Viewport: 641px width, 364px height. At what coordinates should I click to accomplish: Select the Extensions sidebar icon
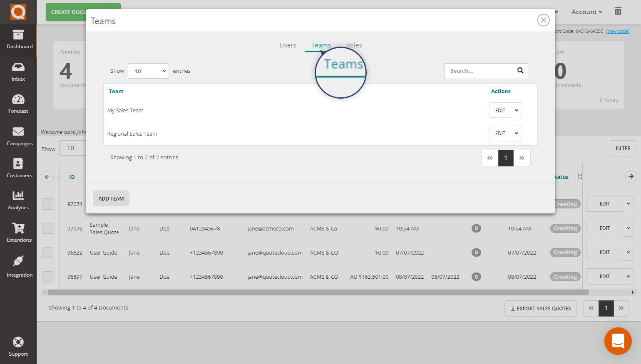(18, 233)
